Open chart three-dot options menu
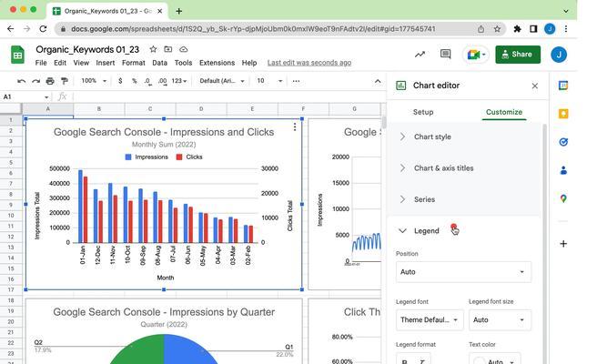Image resolution: width=607 pixels, height=364 pixels. [x=295, y=127]
